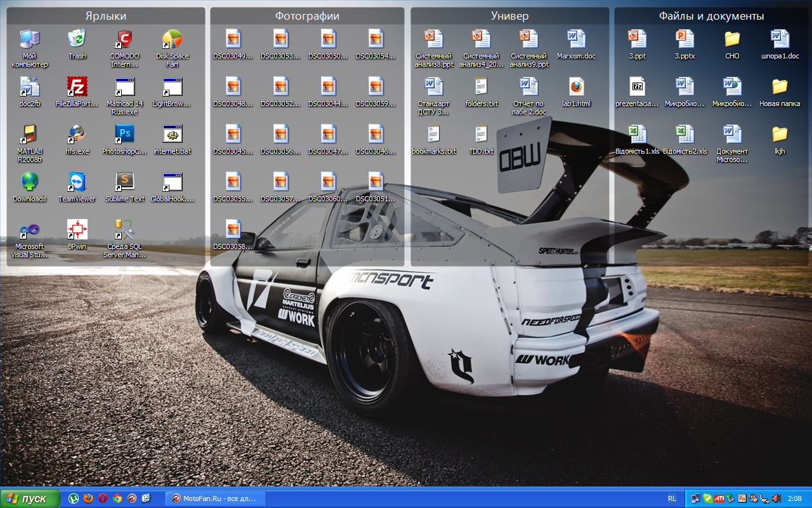Select the 3.pptx presentation file
Viewport: 812px width, 508px height.
(685, 39)
